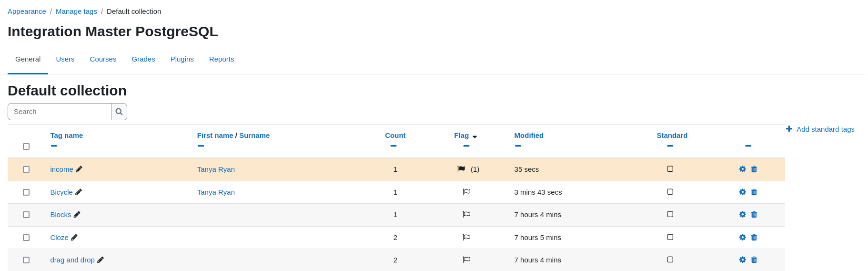Collapse the Count column
The height and width of the screenshot is (271, 868).
[x=394, y=146]
